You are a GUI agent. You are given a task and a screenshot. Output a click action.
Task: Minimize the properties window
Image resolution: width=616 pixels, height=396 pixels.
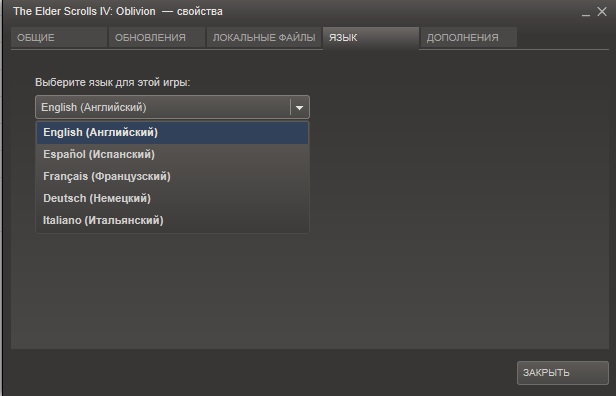click(x=586, y=13)
